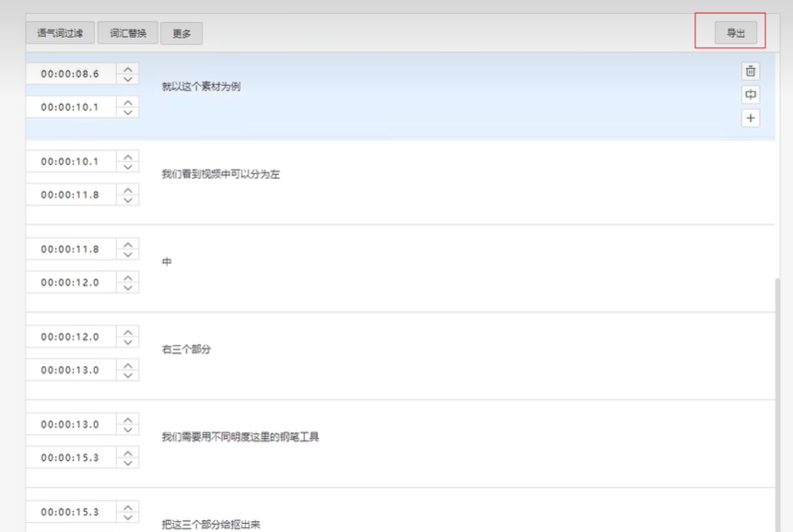The width and height of the screenshot is (793, 532).
Task: Edit start time field of 右三个部分 row
Action: [x=71, y=337]
